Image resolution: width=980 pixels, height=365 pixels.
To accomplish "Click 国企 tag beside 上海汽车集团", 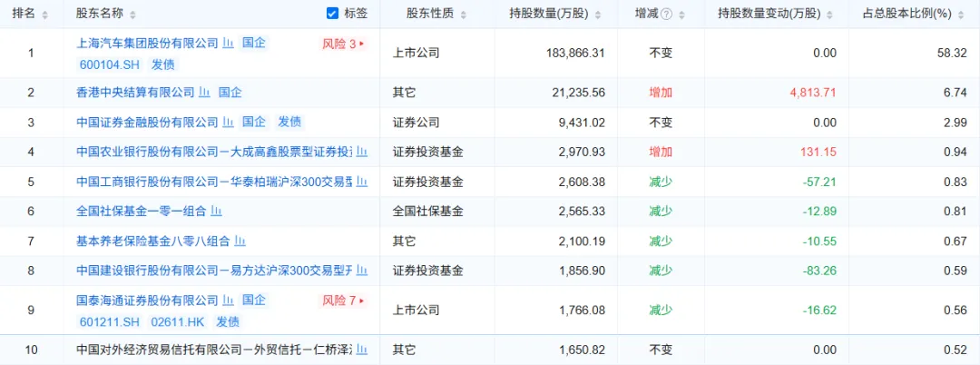I will pyautogui.click(x=254, y=43).
